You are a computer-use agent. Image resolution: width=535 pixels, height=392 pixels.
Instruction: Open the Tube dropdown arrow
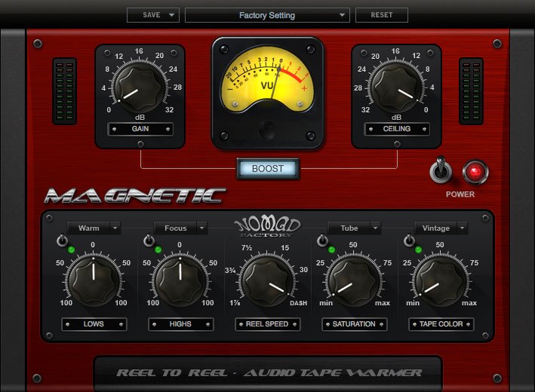[x=375, y=228]
